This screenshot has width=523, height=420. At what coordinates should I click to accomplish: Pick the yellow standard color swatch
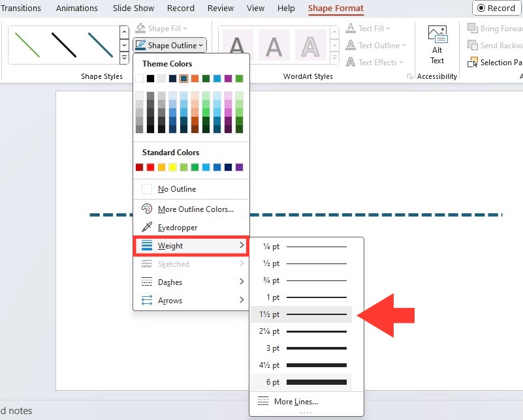pos(172,167)
